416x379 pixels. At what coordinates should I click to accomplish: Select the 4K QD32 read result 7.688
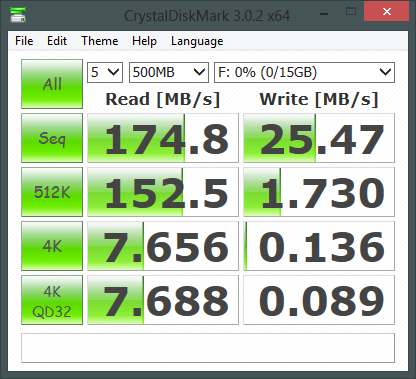163,300
